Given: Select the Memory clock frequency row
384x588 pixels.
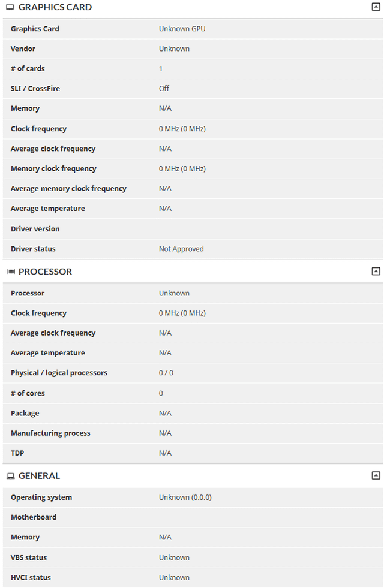Looking at the screenshot, I should click(193, 169).
